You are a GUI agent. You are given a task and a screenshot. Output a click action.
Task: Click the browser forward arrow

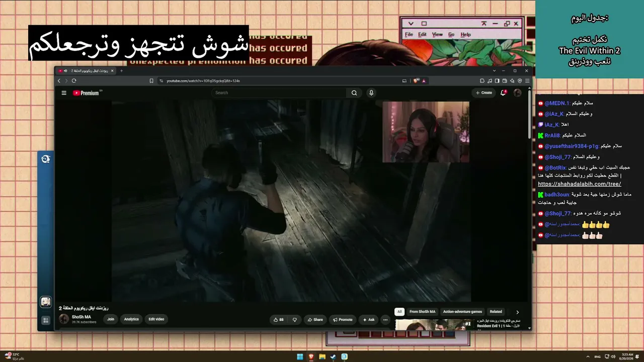65,80
